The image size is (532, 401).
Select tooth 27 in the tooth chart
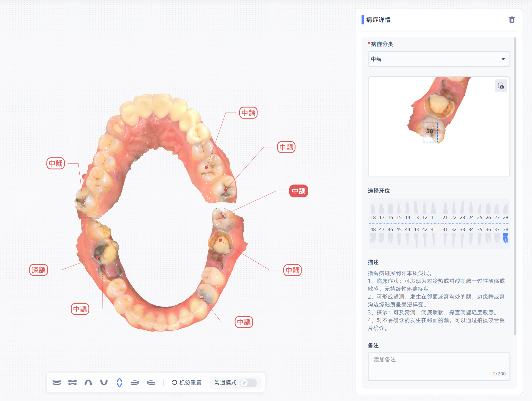click(497, 211)
